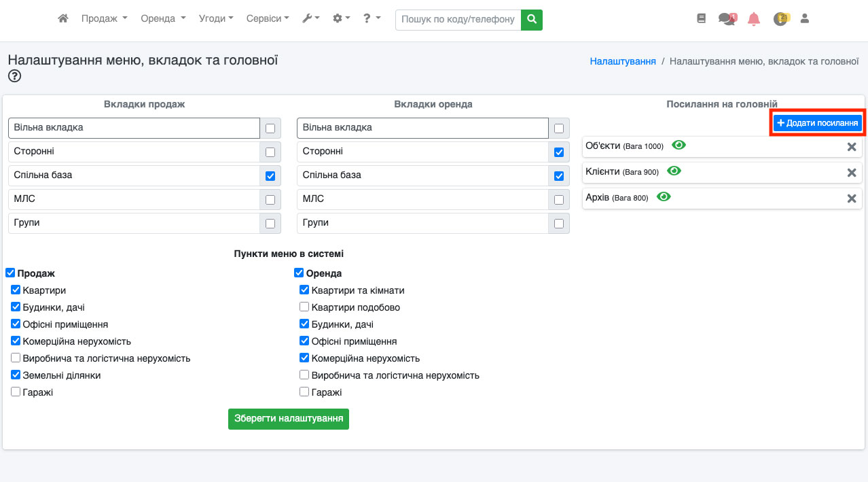Check Квартири подобово under Оренда
This screenshot has width=868, height=482.
pyautogui.click(x=304, y=307)
